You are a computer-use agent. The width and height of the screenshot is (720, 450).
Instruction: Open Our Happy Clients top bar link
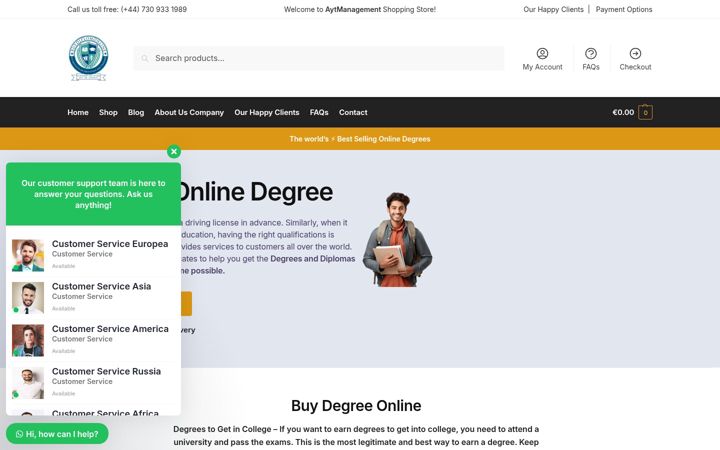pos(553,9)
